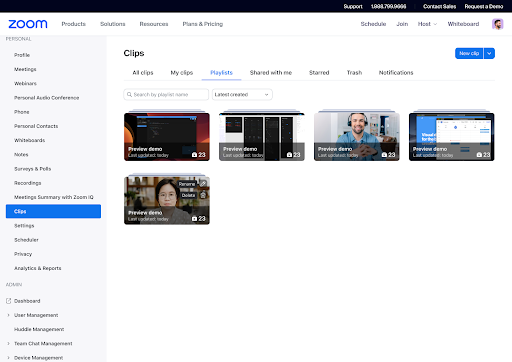
Task: Switch to the Shared with me tab
Action: (x=271, y=73)
